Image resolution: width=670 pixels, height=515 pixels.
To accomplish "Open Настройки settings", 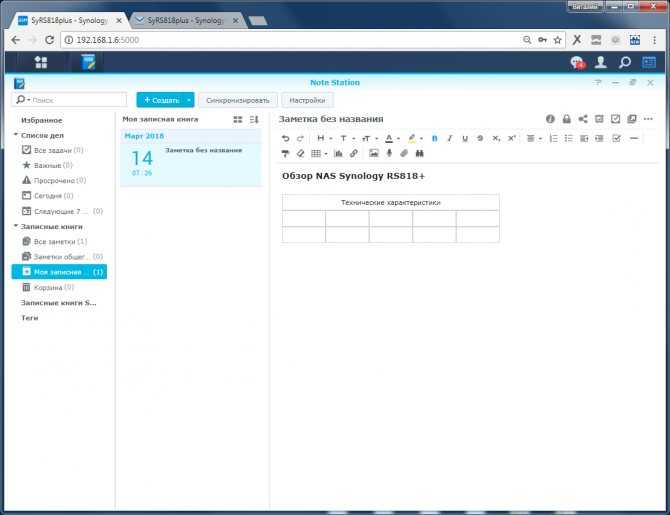I will (x=307, y=100).
